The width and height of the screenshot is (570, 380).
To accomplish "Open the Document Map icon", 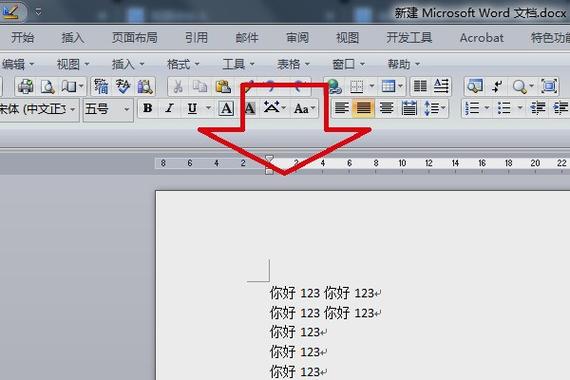I will point(475,86).
